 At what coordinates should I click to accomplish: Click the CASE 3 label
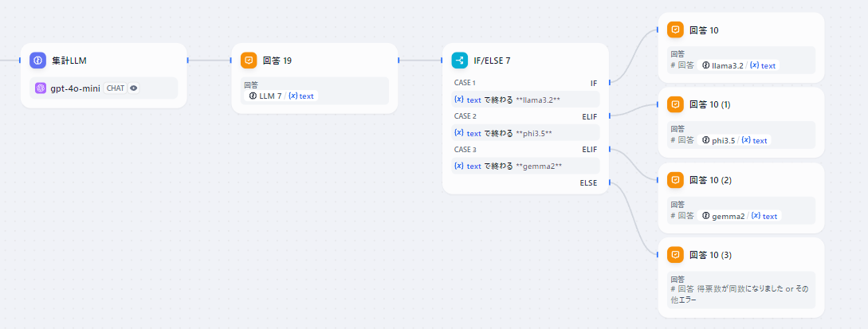point(465,149)
